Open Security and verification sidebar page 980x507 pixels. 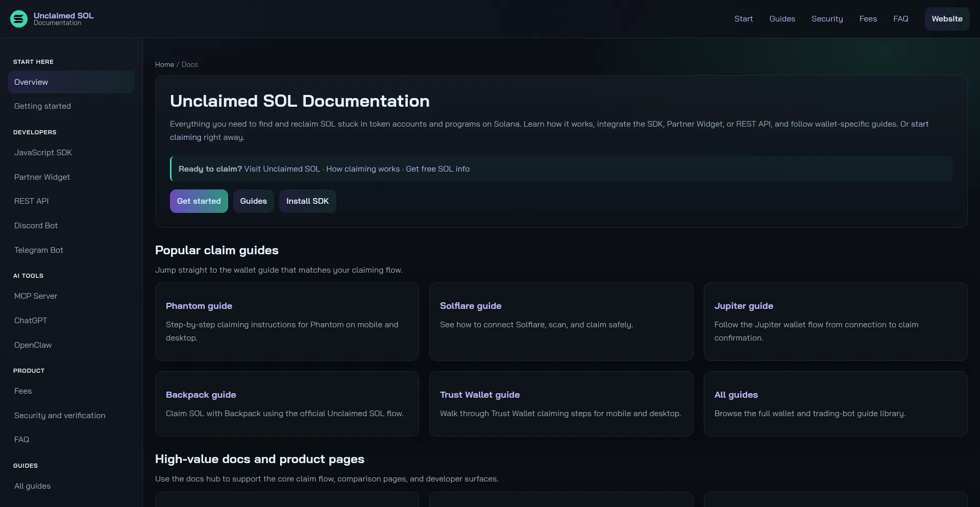coord(71,416)
